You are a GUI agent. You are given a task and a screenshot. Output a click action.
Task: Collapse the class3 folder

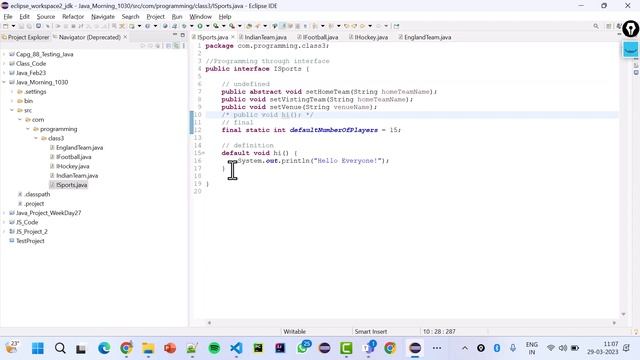(x=36, y=138)
